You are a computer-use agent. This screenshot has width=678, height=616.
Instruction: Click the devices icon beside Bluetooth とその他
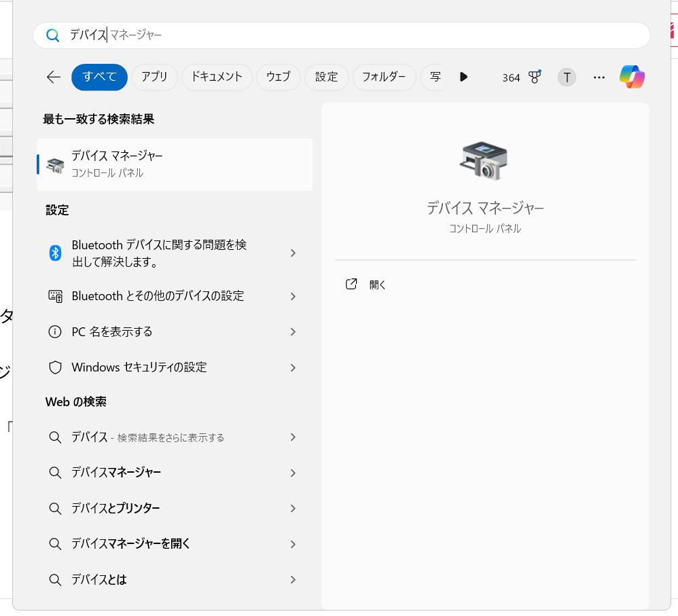55,296
